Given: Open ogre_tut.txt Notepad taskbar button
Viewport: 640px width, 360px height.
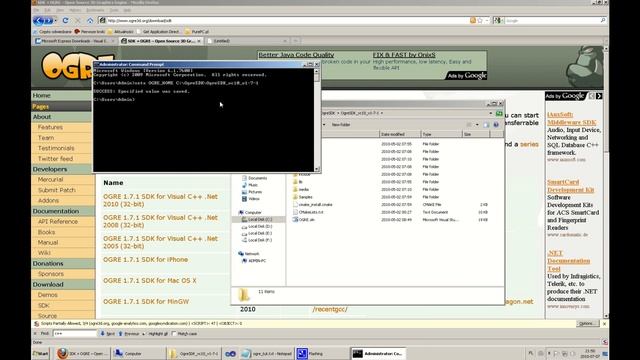Looking at the screenshot, I should pos(267,353).
